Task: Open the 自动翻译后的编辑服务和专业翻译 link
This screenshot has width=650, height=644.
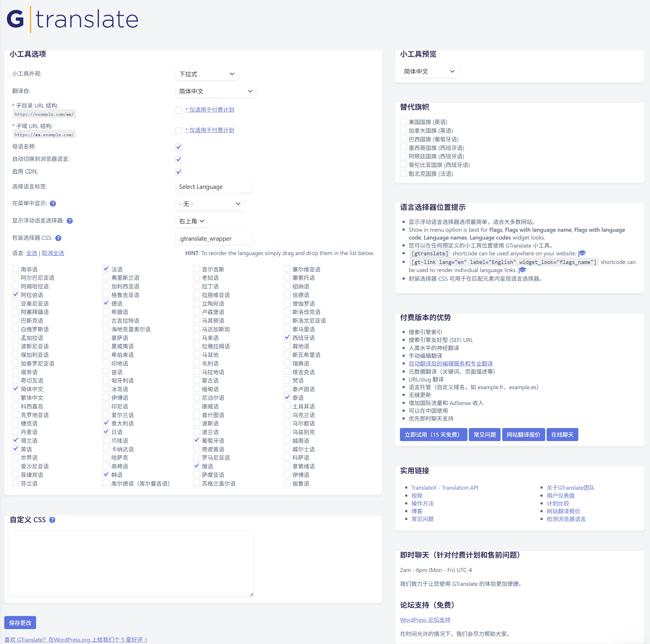Action: click(x=450, y=364)
